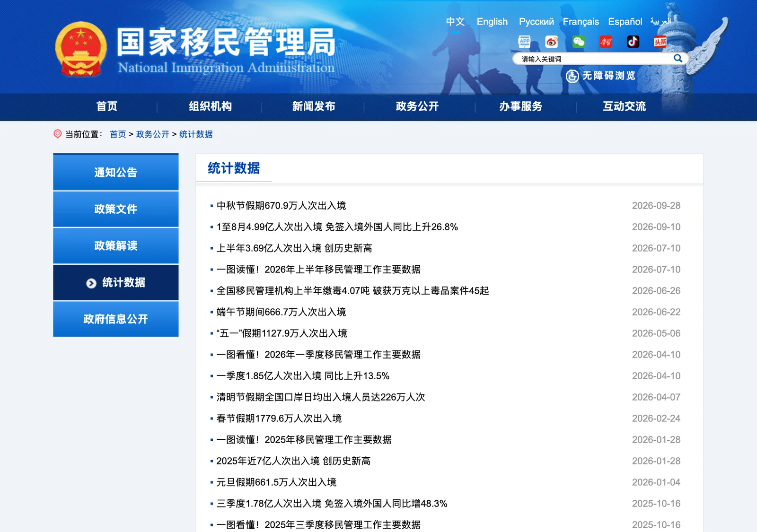Switch language to Русский
757x532 pixels.
[536, 22]
